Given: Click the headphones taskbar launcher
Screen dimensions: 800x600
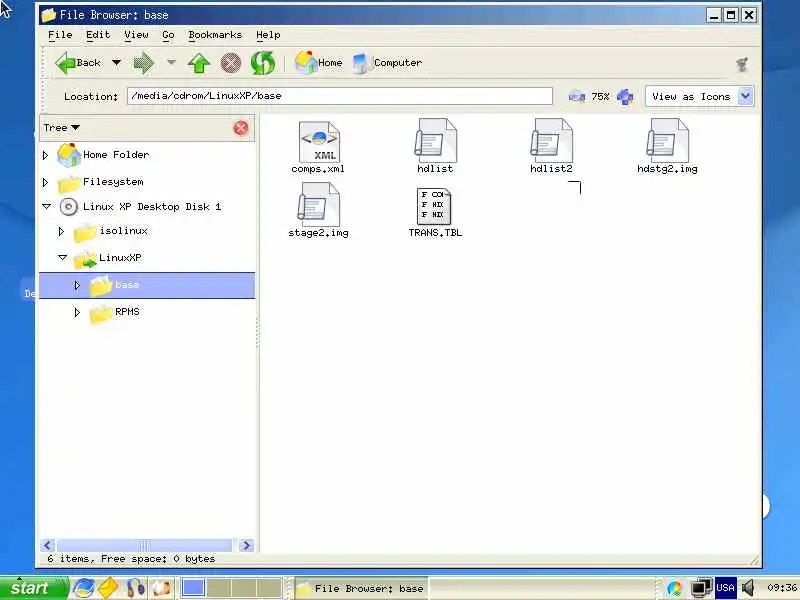Looking at the screenshot, I should (135, 588).
